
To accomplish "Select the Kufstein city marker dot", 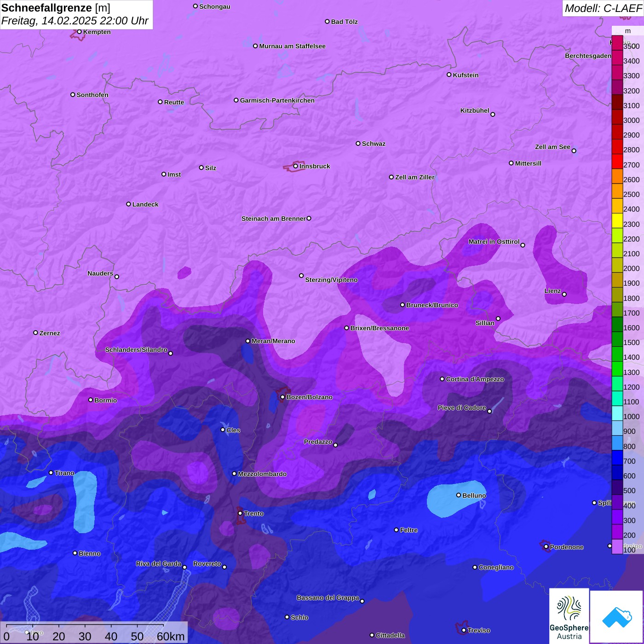I will (x=449, y=75).
